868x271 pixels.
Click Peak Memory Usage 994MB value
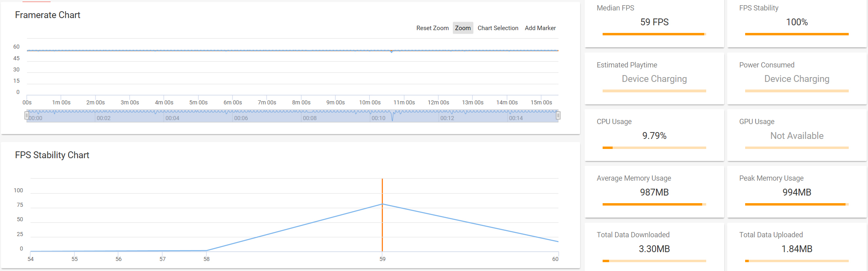point(797,192)
